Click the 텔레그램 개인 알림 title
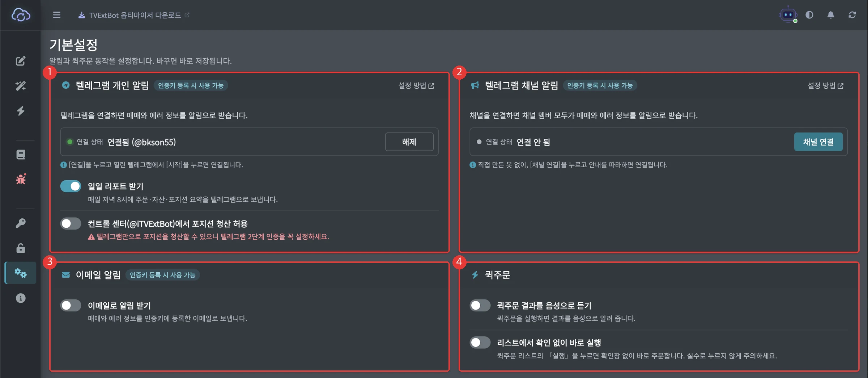Image resolution: width=868 pixels, height=378 pixels. coord(112,85)
